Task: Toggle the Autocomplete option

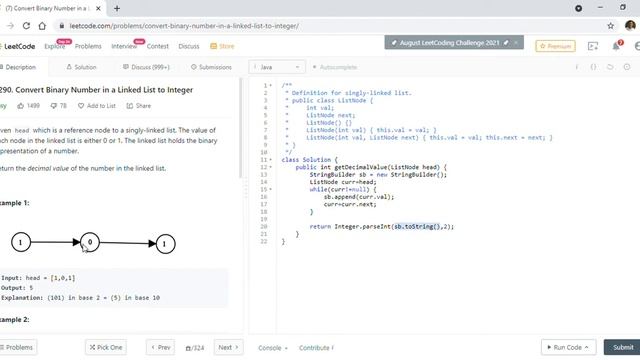Action: 335,67
